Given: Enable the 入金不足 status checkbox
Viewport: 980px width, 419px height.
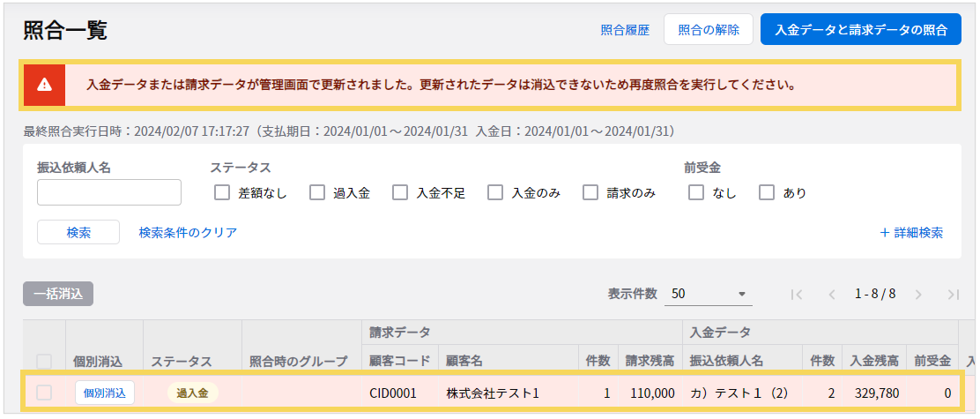Looking at the screenshot, I should pos(400,192).
